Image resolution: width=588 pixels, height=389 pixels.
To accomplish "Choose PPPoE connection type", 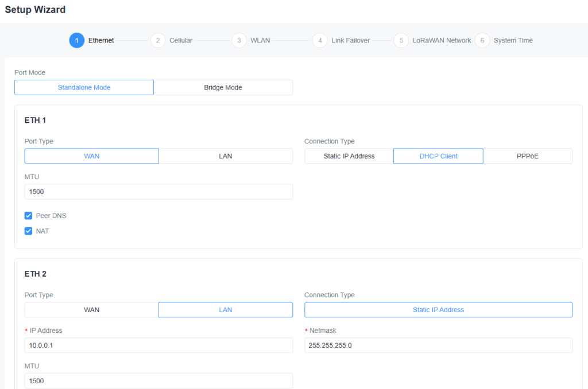I will click(528, 156).
